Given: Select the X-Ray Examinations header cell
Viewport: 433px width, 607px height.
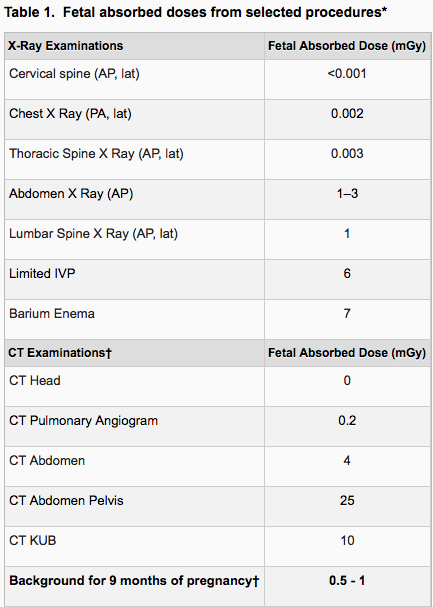Looking at the screenshot, I should point(135,46).
